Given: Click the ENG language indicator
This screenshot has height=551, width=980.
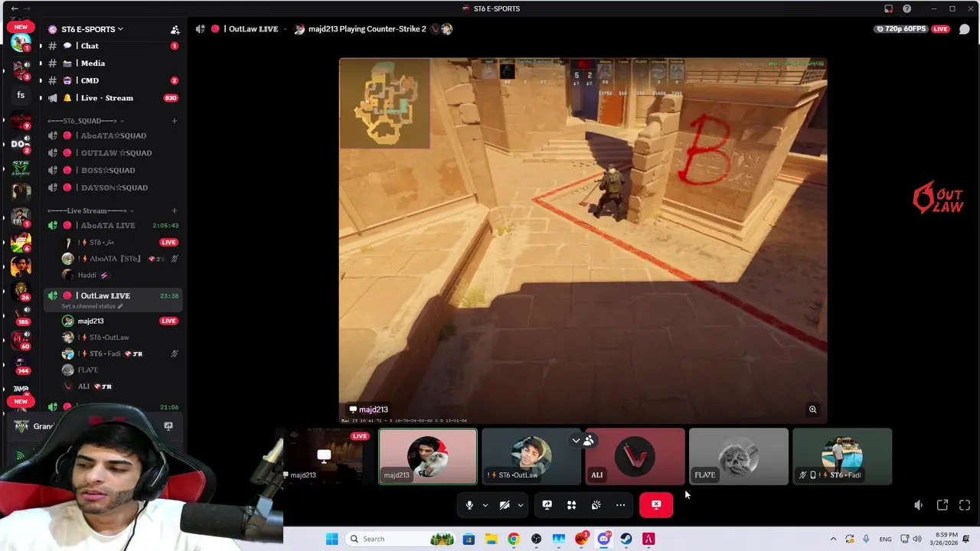Looking at the screenshot, I should click(885, 539).
